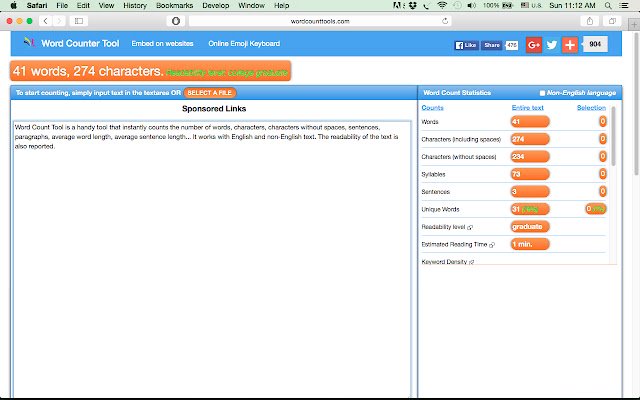The image size is (640, 400).
Task: Open the Develop menu
Action: (216, 5)
